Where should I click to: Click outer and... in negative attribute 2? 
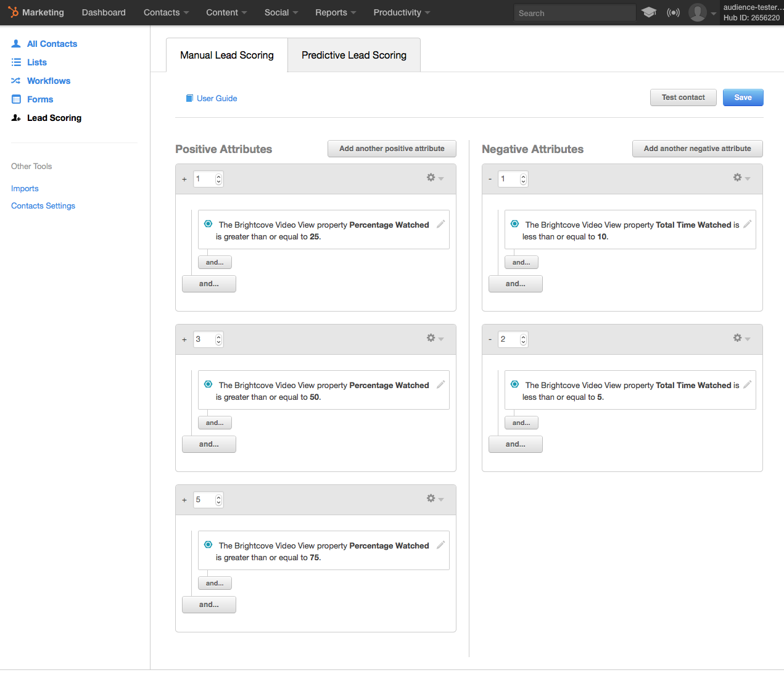pos(516,444)
